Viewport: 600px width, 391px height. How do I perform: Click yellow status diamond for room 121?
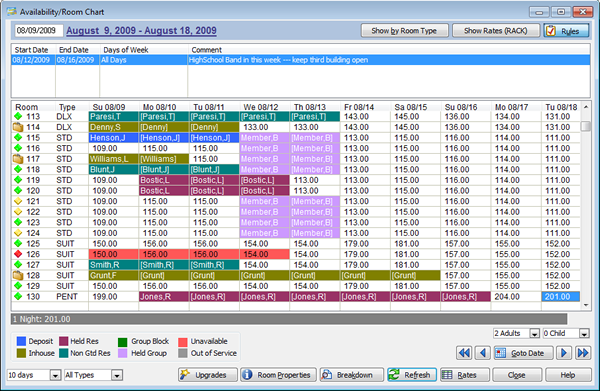(x=18, y=201)
